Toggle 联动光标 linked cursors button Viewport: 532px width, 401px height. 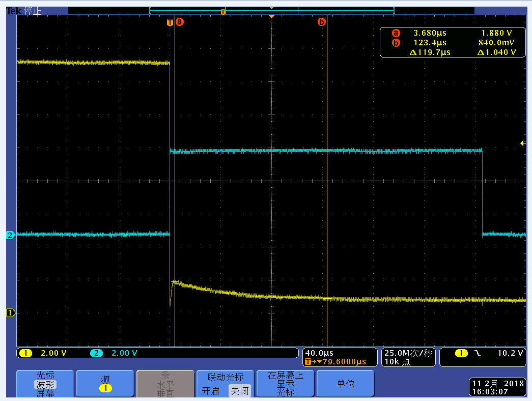tap(226, 384)
